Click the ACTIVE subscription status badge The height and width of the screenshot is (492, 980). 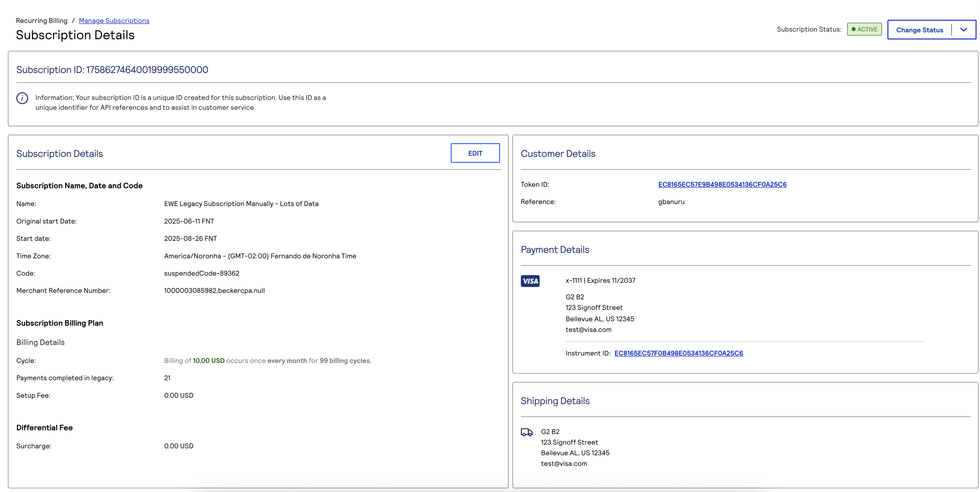(864, 29)
